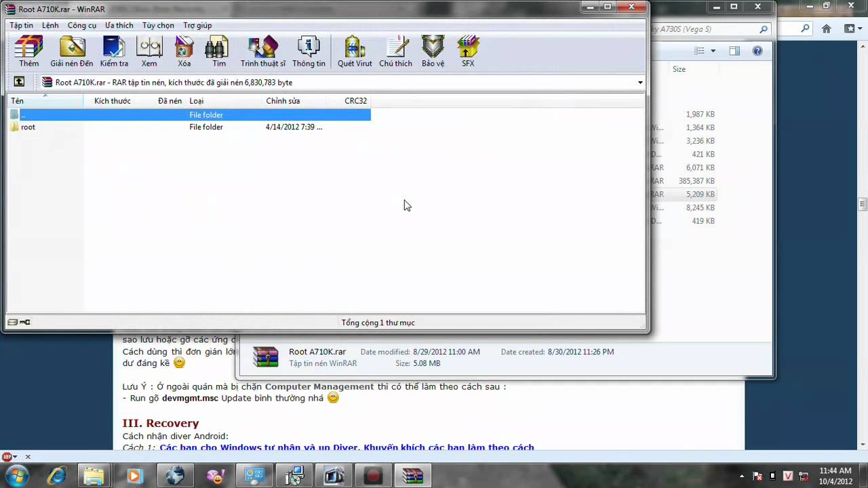Open Explorer change view options dropdown arrow

(713, 51)
